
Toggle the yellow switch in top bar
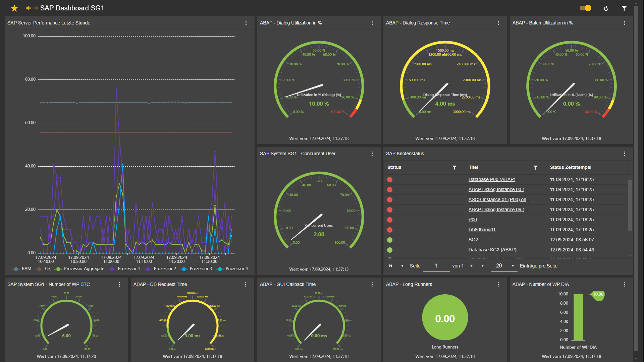click(586, 8)
